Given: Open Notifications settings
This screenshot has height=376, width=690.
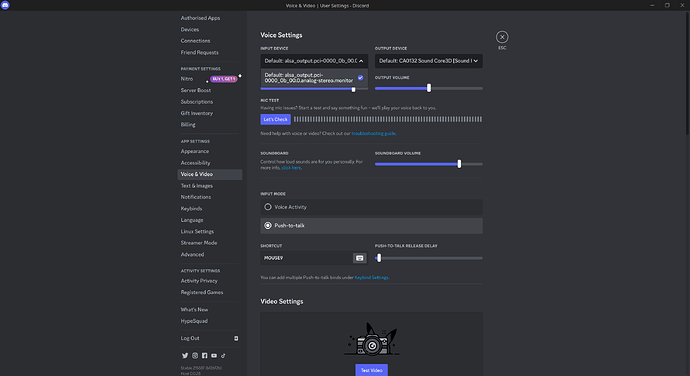Looking at the screenshot, I should pos(196,197).
